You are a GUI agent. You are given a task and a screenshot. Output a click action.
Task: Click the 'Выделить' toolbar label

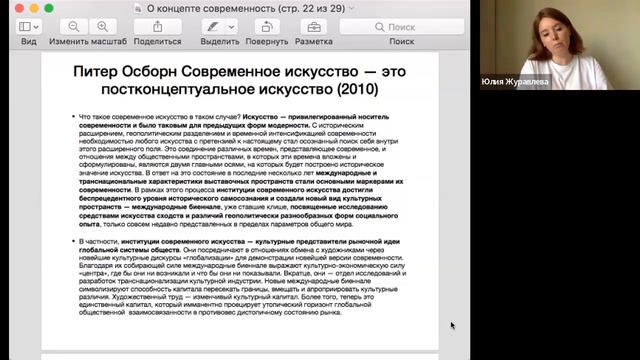pos(220,41)
